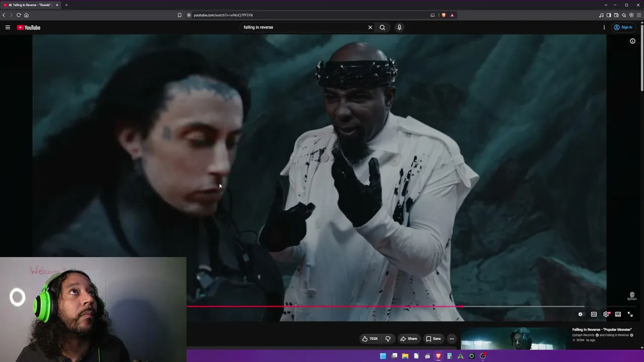The height and width of the screenshot is (362, 644).
Task: Save the video to a playlist
Action: click(x=433, y=339)
